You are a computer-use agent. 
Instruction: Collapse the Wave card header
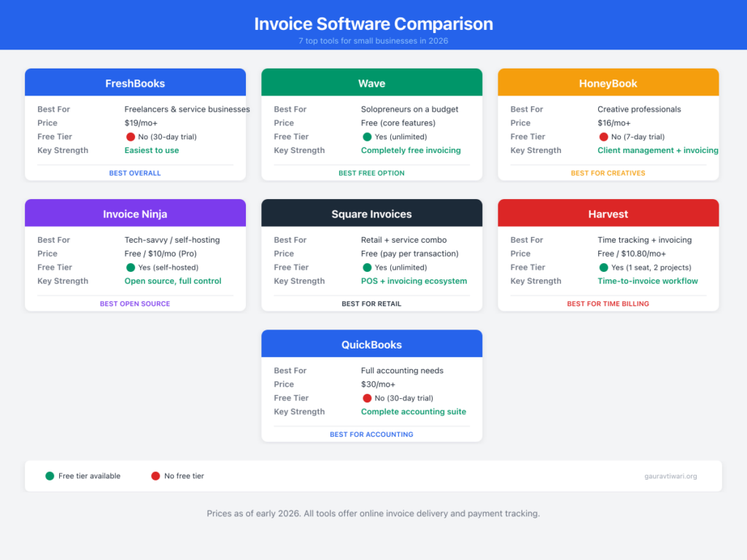click(x=371, y=82)
